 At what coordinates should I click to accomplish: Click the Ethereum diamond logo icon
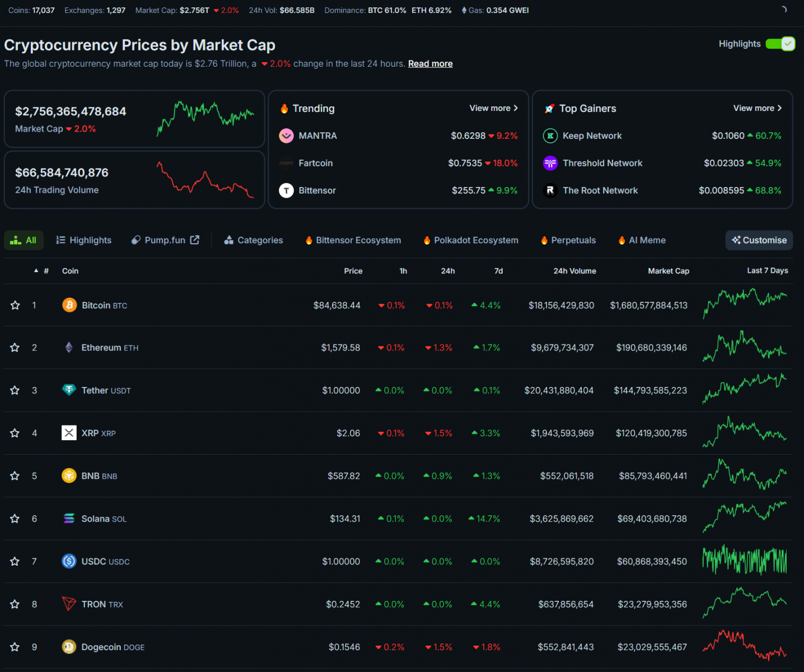coord(69,348)
